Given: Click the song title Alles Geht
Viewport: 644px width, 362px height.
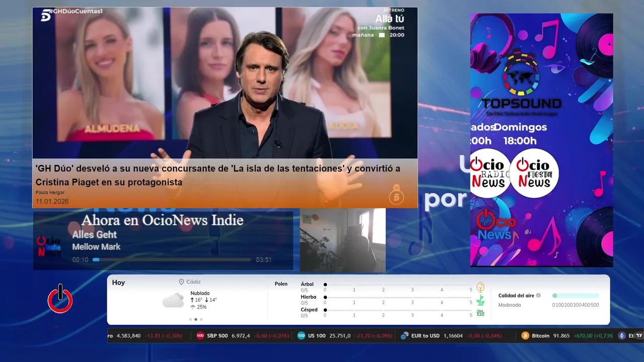Looking at the screenshot, I should click(x=94, y=235).
